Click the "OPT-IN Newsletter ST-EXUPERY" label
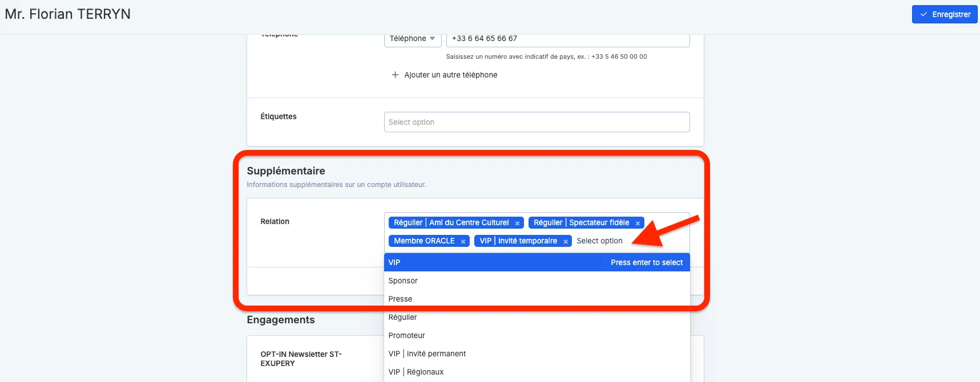 tap(301, 359)
